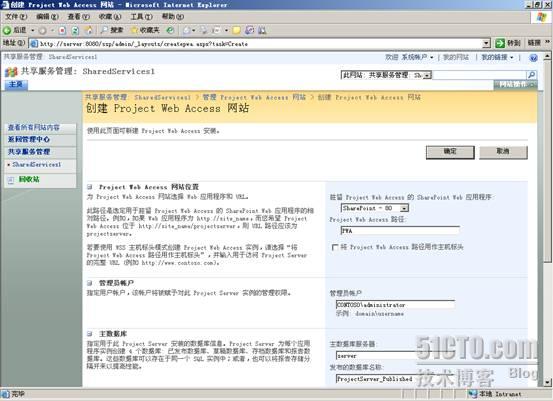Open the 查看 menu

(78, 17)
